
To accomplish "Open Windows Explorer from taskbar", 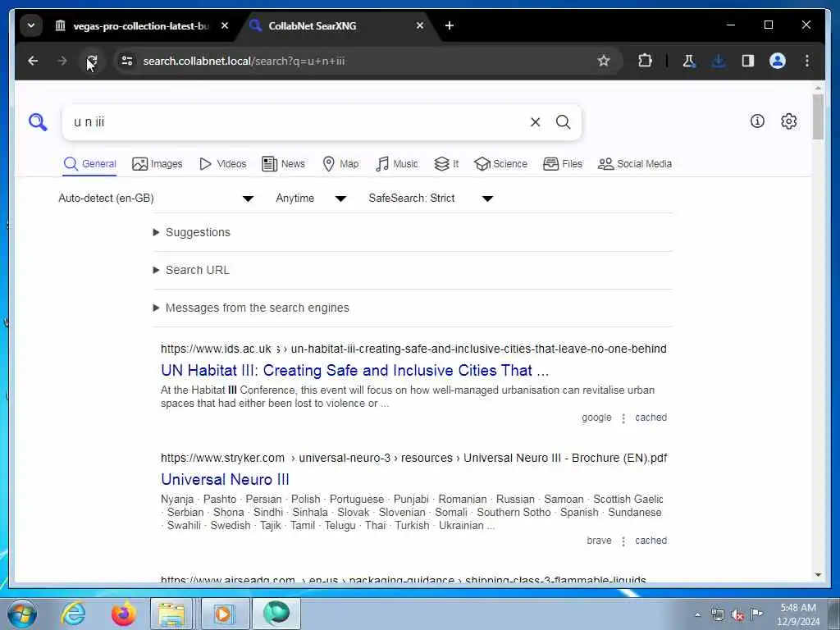I will point(171,614).
